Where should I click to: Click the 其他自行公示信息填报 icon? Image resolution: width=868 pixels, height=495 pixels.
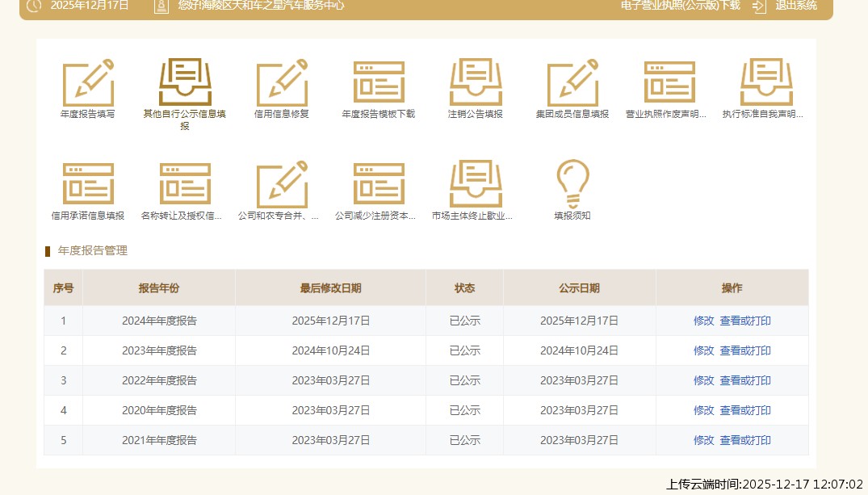(x=185, y=83)
